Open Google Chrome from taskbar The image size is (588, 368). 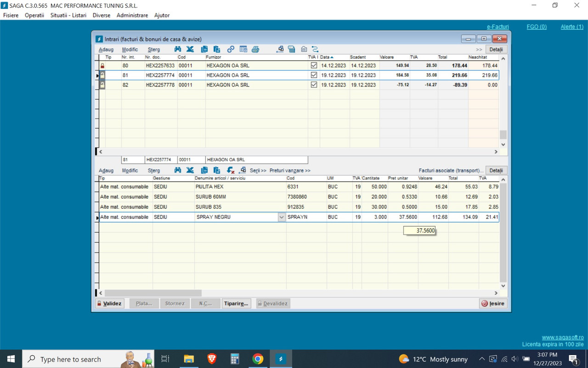pos(258,359)
